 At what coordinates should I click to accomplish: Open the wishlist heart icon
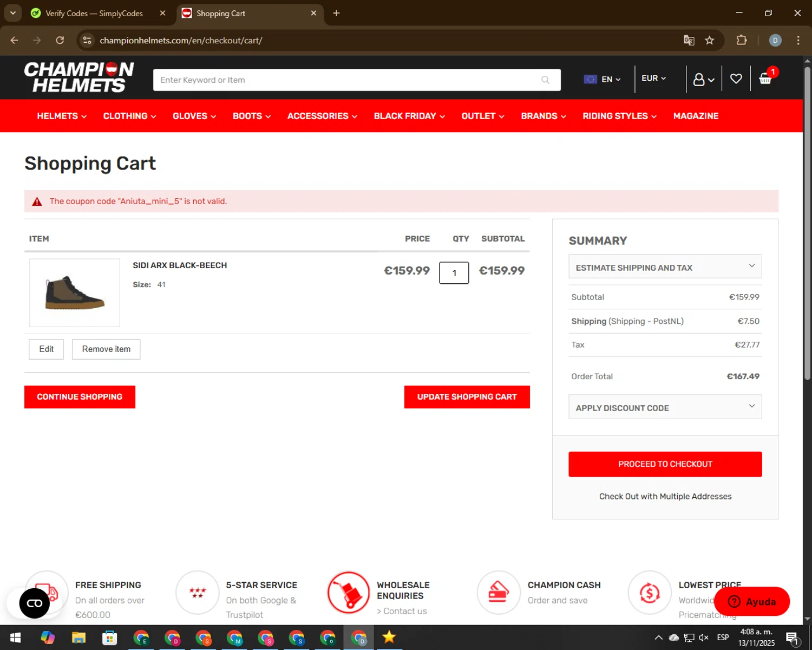point(736,79)
